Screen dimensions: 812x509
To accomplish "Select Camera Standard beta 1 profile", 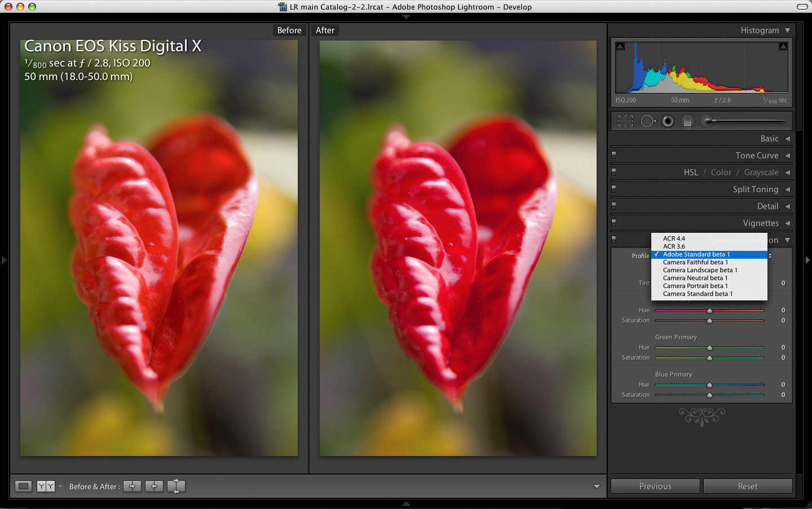I will [x=709, y=294].
